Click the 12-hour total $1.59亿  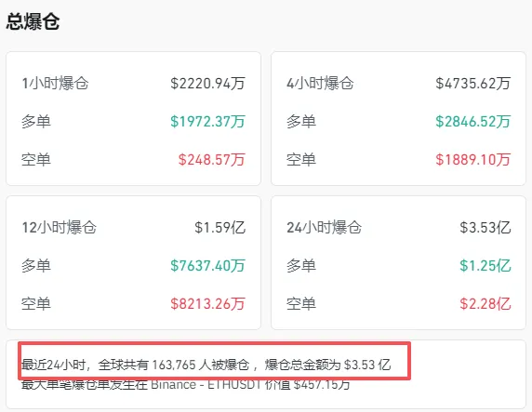pos(219,227)
